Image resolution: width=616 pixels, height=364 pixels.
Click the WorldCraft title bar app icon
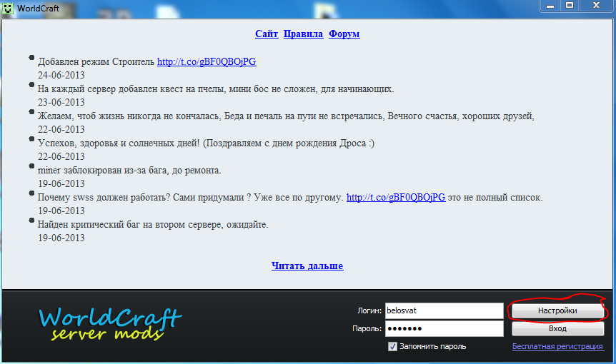(x=7, y=9)
